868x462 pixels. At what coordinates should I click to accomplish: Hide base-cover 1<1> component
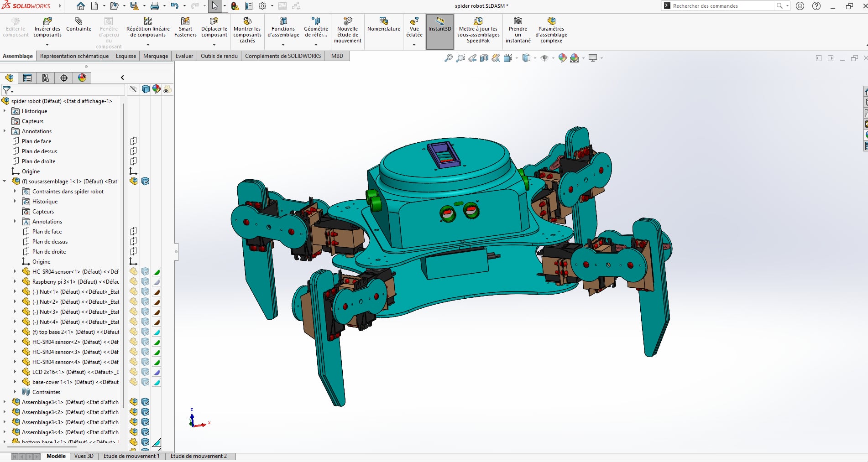coord(133,382)
